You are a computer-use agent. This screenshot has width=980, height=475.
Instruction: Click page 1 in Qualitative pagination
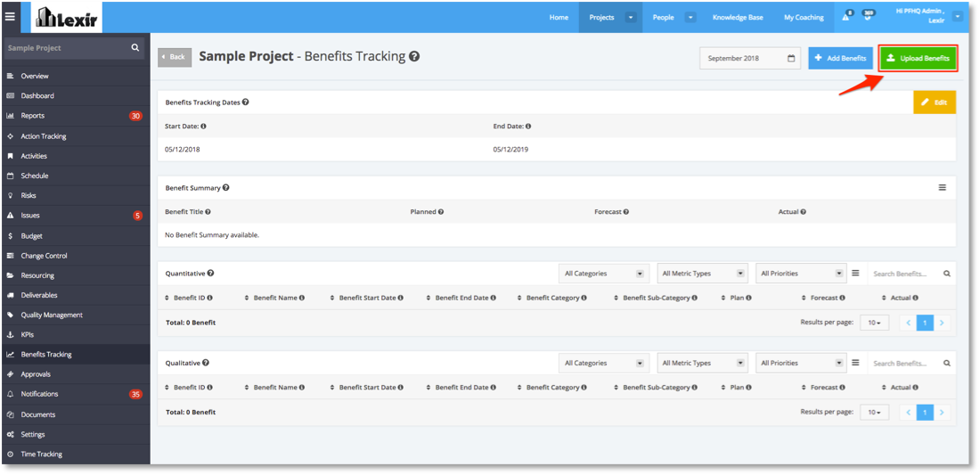925,413
